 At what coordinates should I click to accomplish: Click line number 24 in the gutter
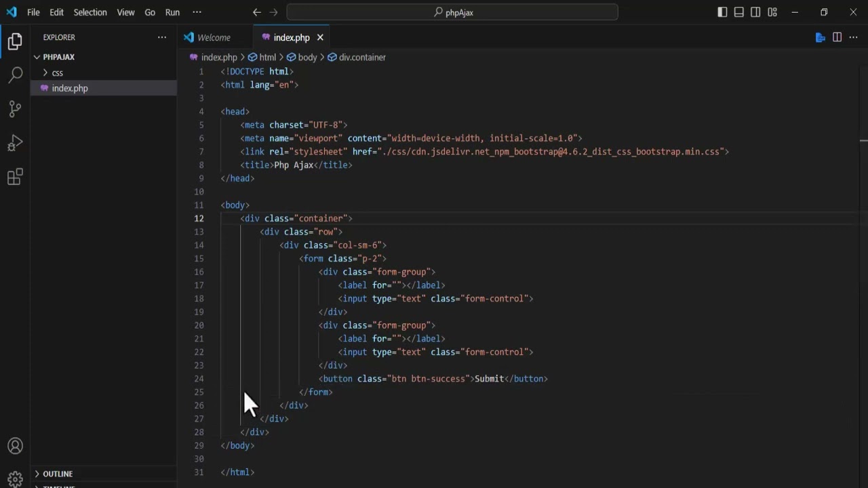[x=199, y=379]
